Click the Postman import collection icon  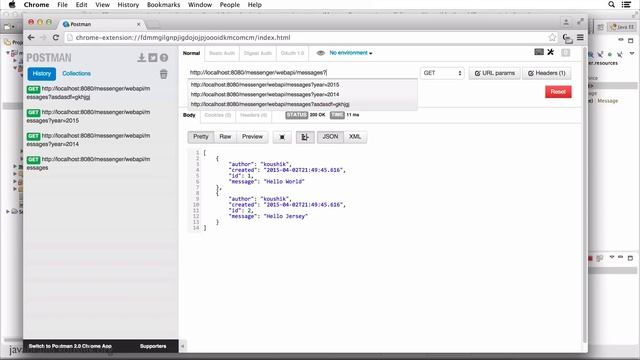(153, 58)
